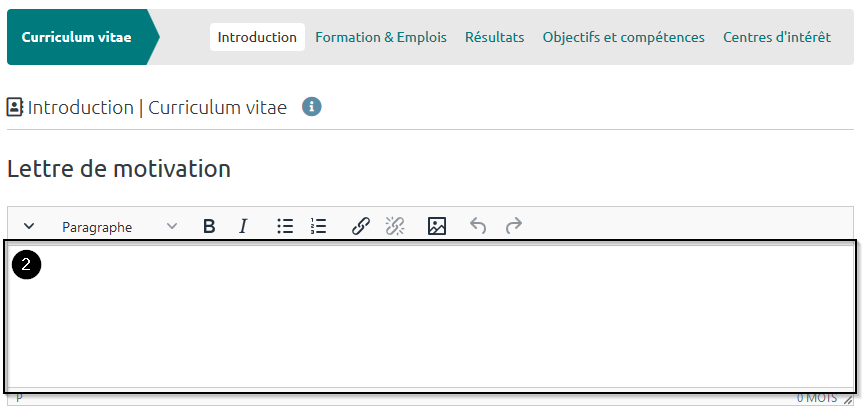The height and width of the screenshot is (415, 862).
Task: Insert an image into the letter
Action: tap(437, 227)
